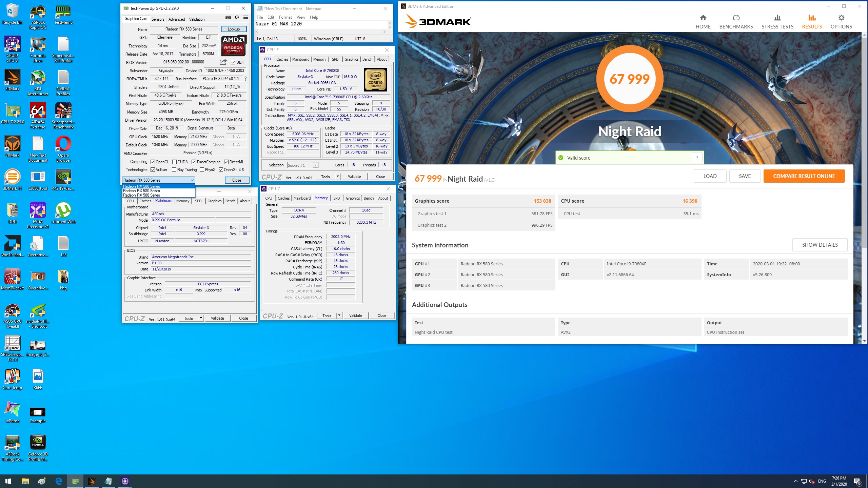The image size is (868, 488).
Task: Toggle the PhysX checkbox
Action: tap(202, 170)
